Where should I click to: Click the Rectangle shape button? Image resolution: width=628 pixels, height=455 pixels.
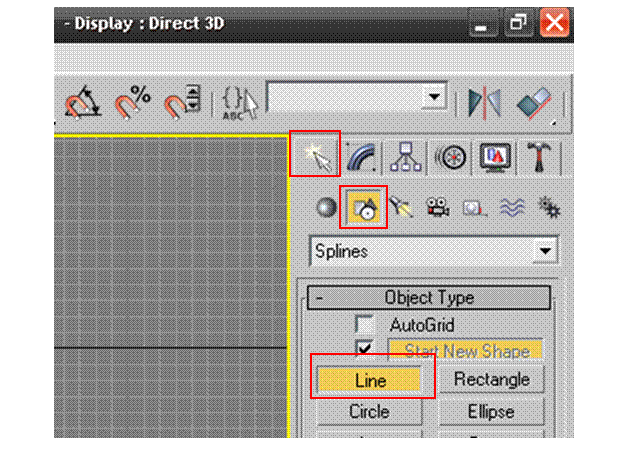[x=491, y=380]
